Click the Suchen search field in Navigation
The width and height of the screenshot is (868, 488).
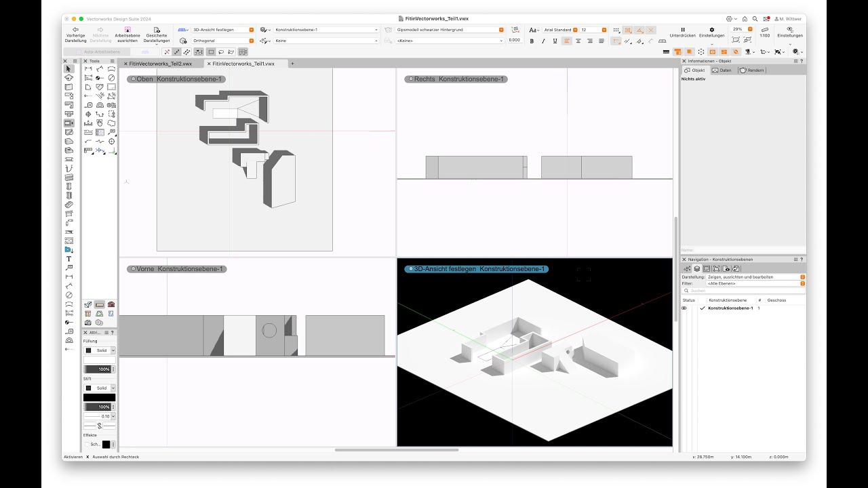point(743,291)
